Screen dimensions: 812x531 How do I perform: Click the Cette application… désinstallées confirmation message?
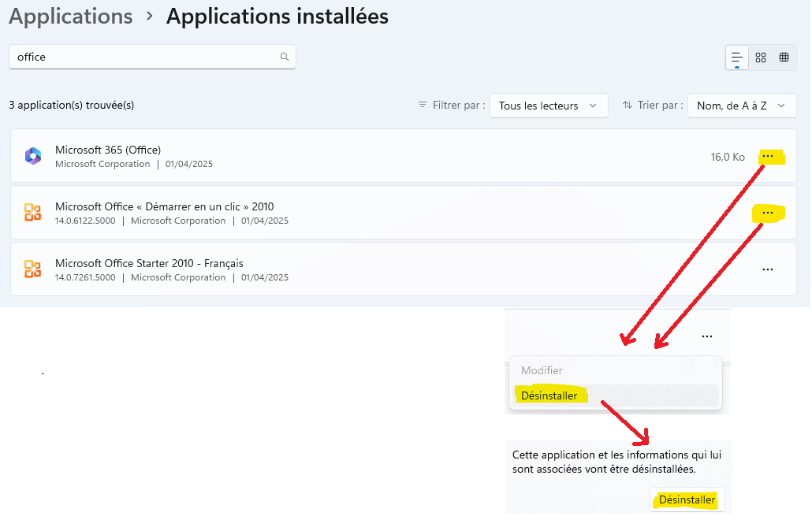(616, 462)
